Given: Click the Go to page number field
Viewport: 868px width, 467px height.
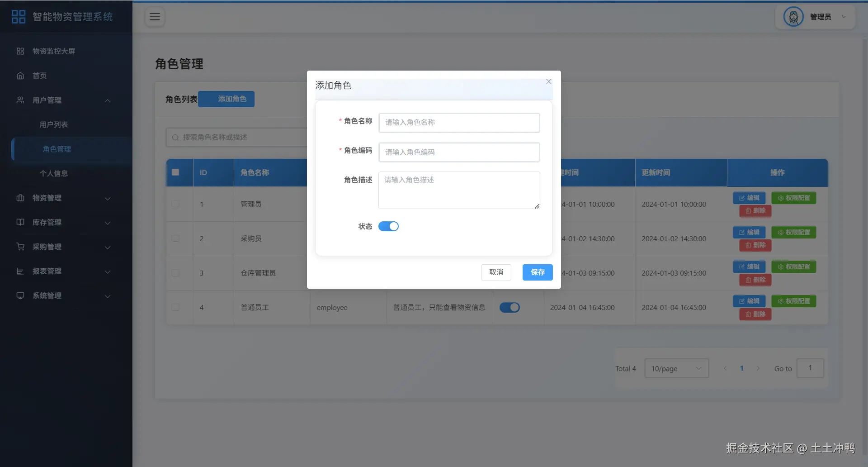Looking at the screenshot, I should pyautogui.click(x=810, y=368).
